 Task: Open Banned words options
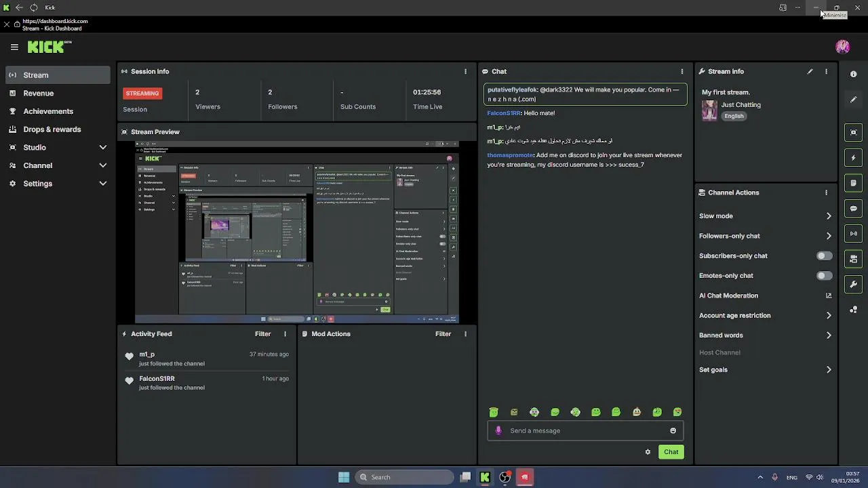tap(765, 335)
